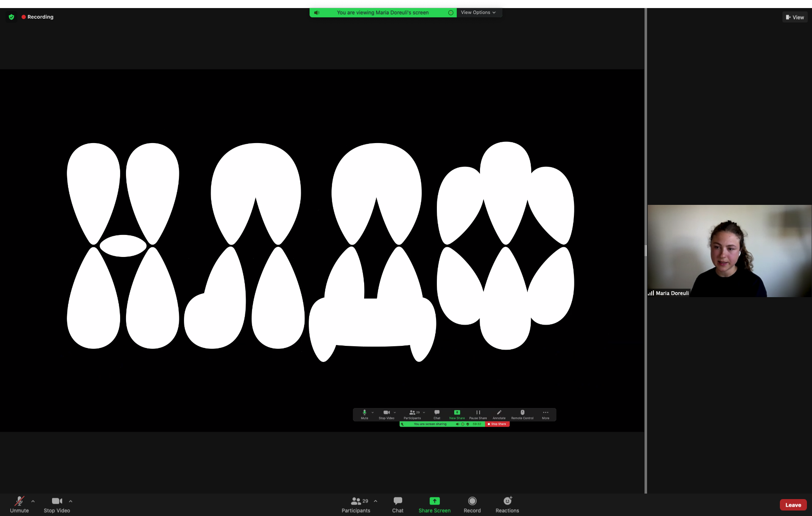812x516 pixels.
Task: Expand video options chevron next to Stop Video
Action: 71,501
